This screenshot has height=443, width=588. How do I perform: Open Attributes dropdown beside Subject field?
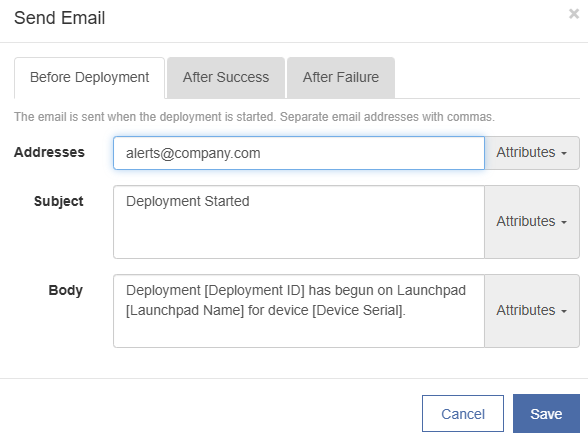click(x=532, y=222)
